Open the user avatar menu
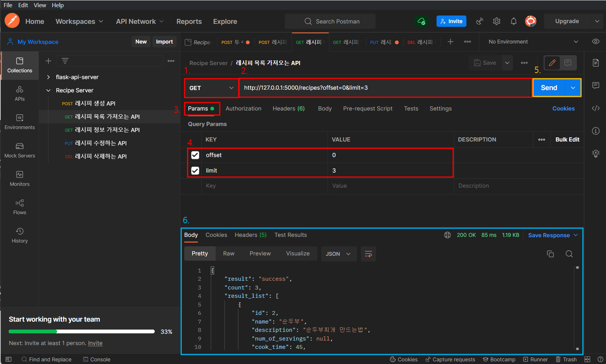The height and width of the screenshot is (364, 606). pos(531,21)
